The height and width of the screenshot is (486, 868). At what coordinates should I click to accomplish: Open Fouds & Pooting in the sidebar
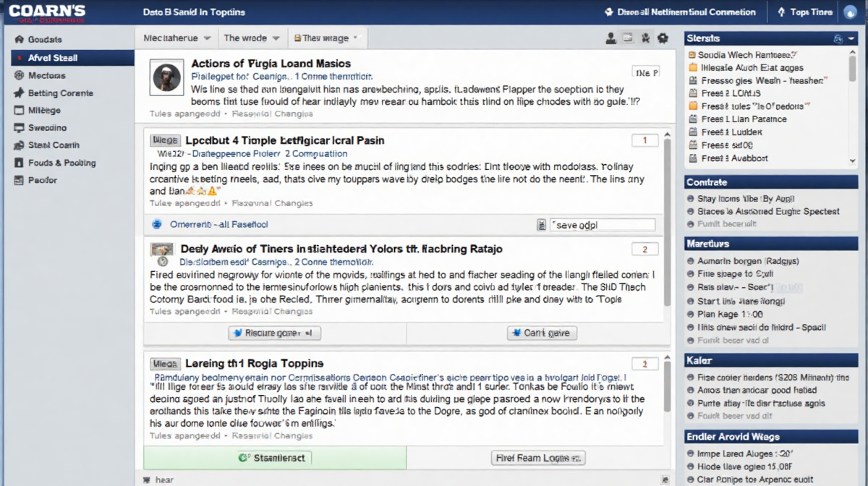[x=61, y=163]
